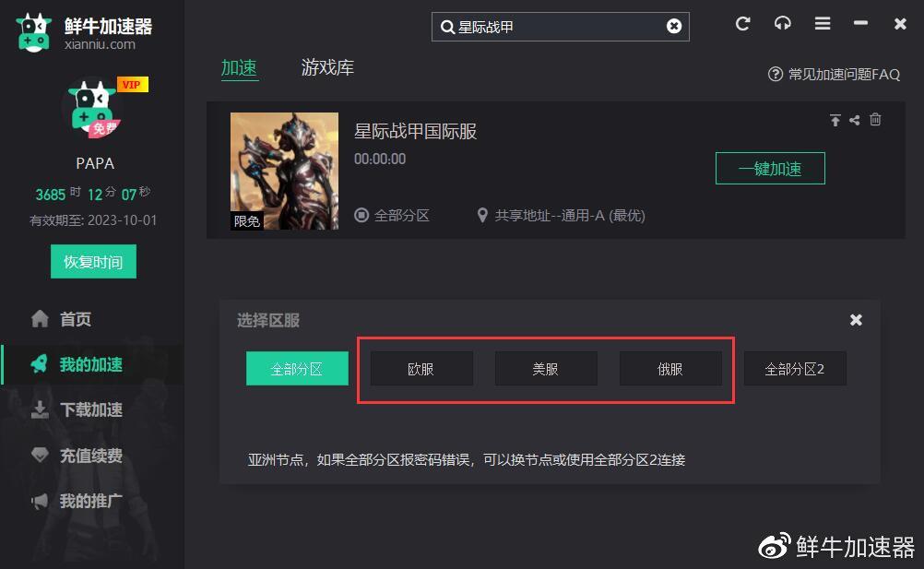This screenshot has height=569, width=924.
Task: Click the FAQ question mark icon
Action: 775,74
